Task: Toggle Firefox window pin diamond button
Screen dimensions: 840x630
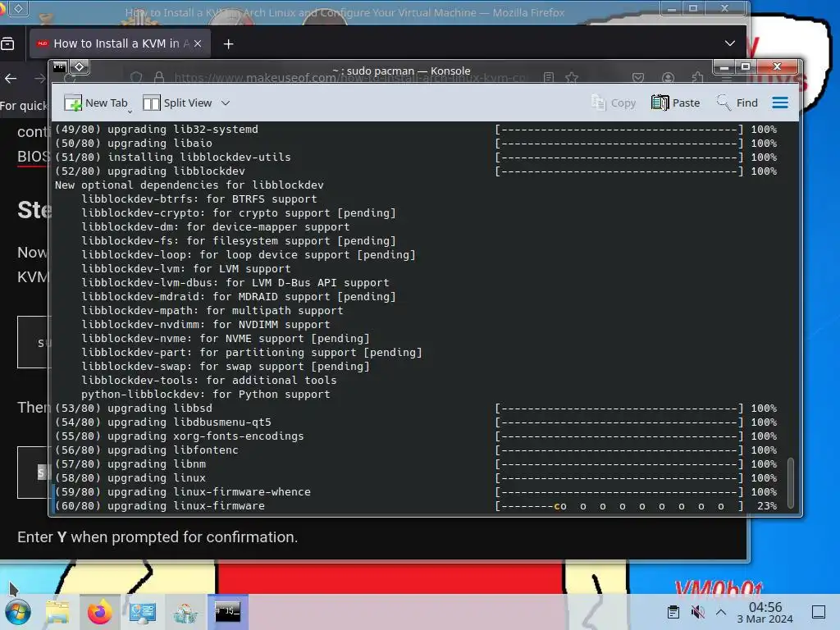Action: click(x=19, y=8)
